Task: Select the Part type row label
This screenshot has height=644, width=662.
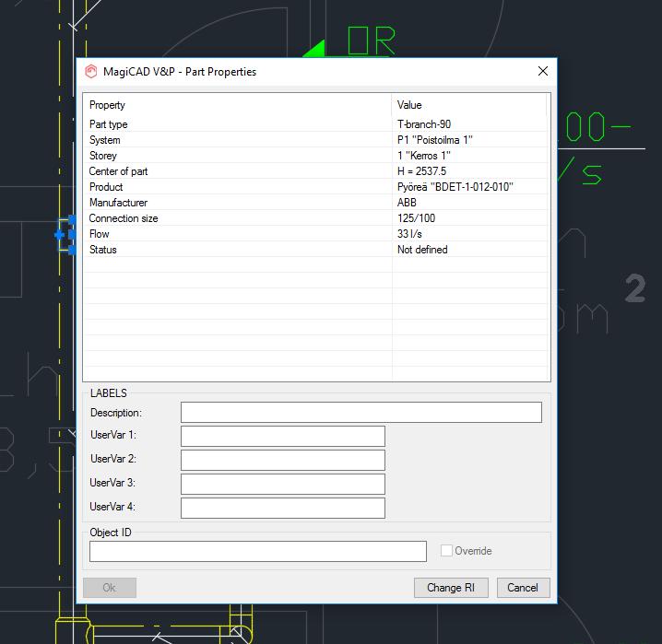Action: pos(109,124)
